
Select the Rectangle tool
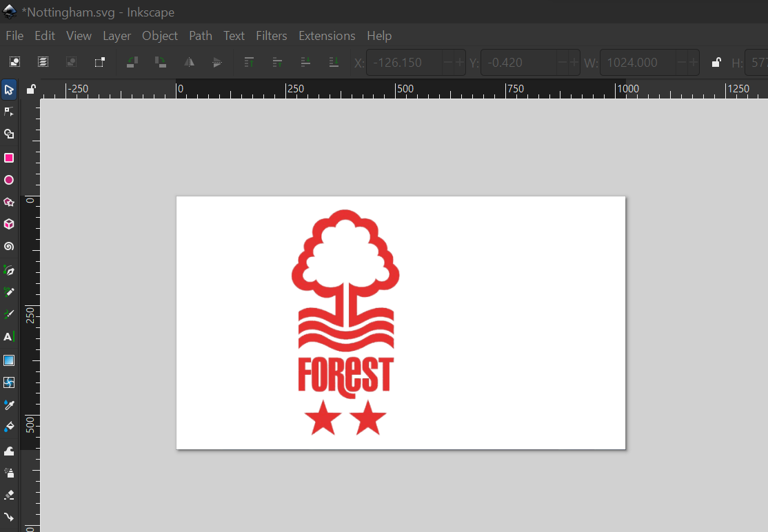coord(9,158)
